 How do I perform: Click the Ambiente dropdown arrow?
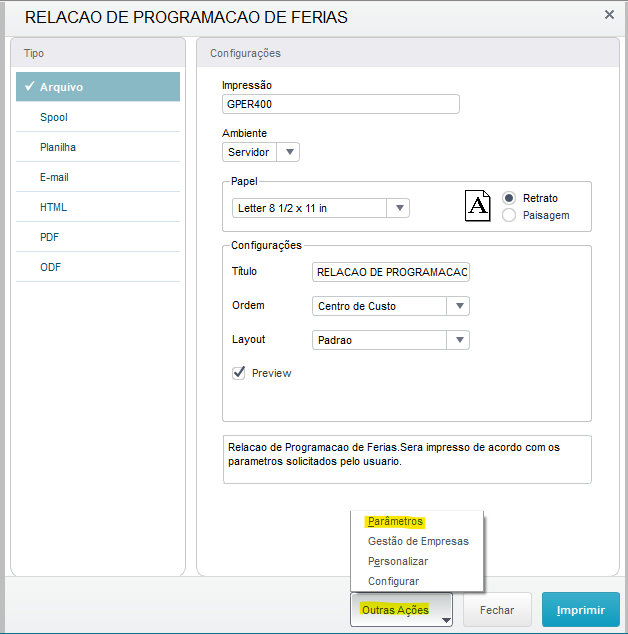(290, 152)
